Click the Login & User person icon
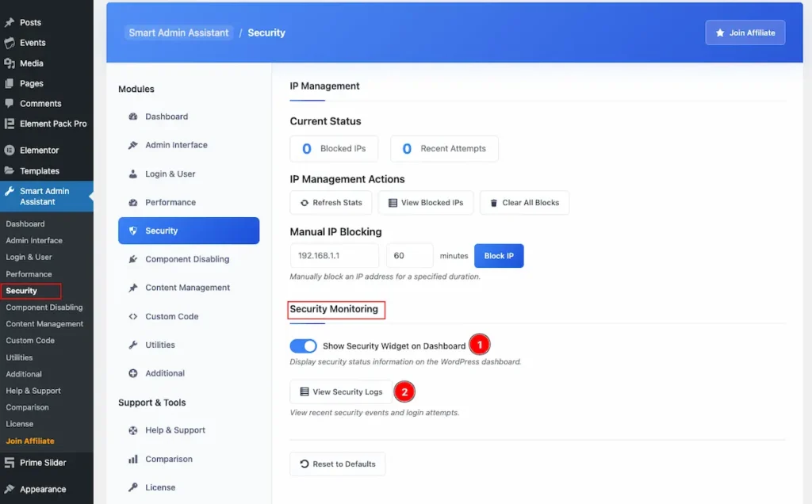 click(x=133, y=174)
